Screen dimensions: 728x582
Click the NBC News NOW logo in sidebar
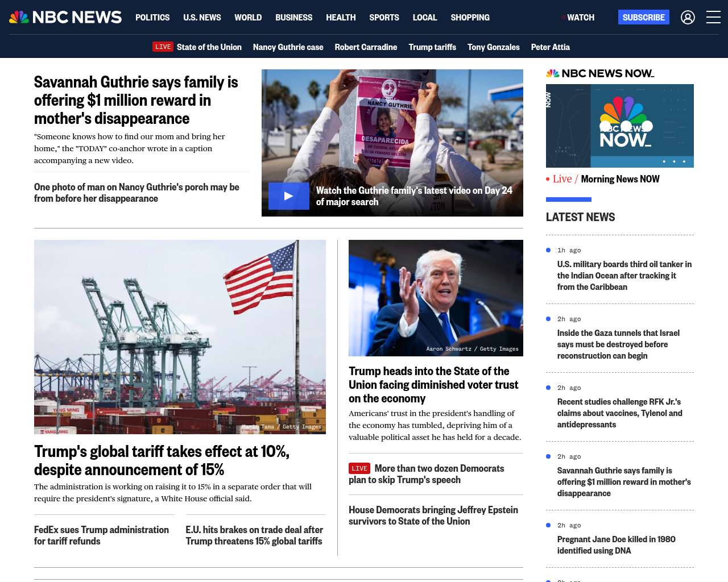click(x=600, y=73)
